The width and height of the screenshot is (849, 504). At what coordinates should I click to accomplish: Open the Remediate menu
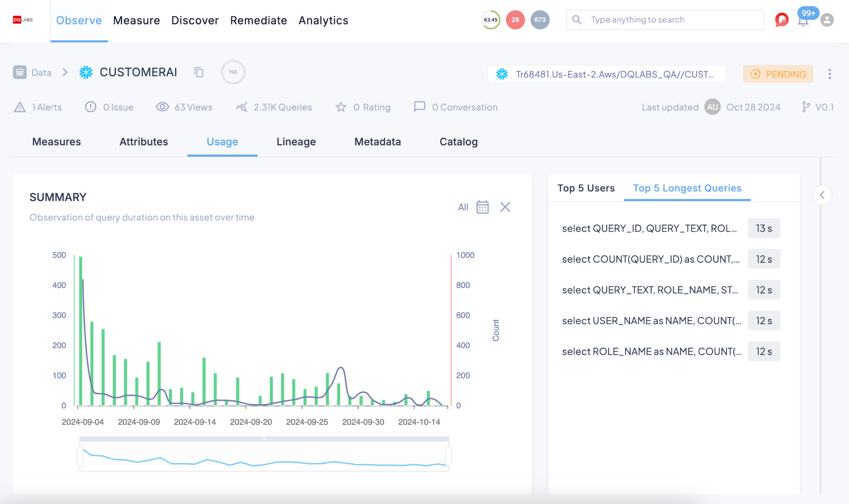pos(259,20)
